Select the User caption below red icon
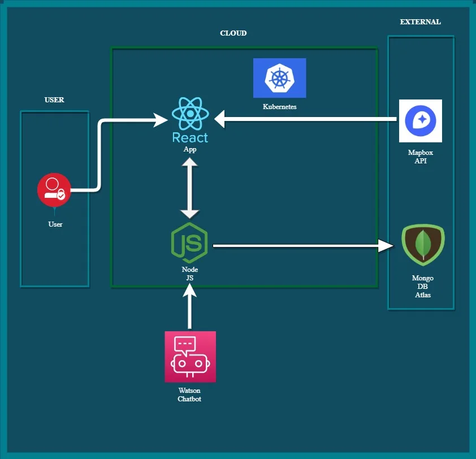 (x=55, y=224)
